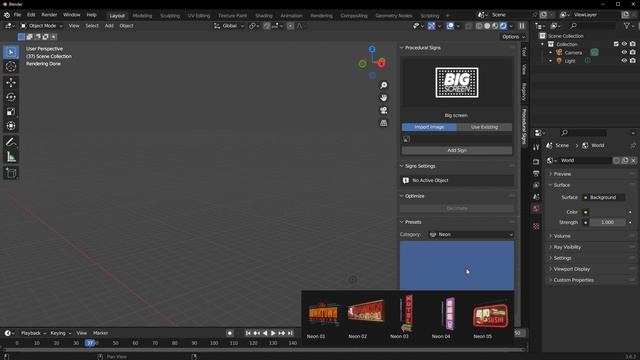Collapse the Optimize panel
Screen dimensions: 640x360
tap(402, 196)
